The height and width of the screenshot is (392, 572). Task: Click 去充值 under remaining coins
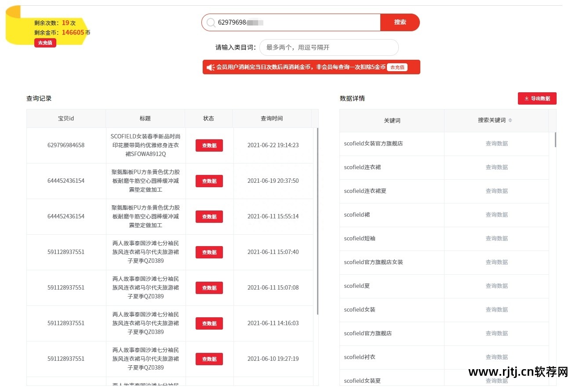[x=45, y=43]
